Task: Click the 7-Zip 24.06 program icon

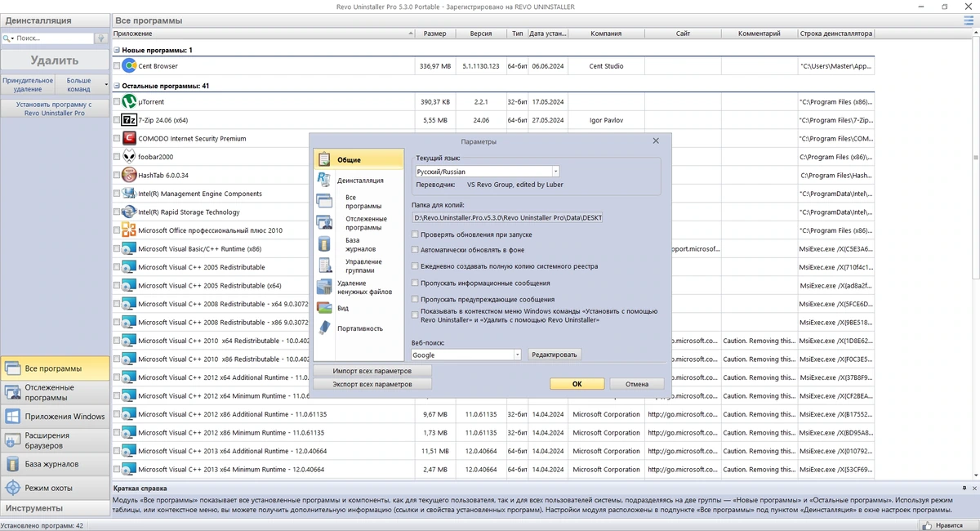Action: point(129,120)
